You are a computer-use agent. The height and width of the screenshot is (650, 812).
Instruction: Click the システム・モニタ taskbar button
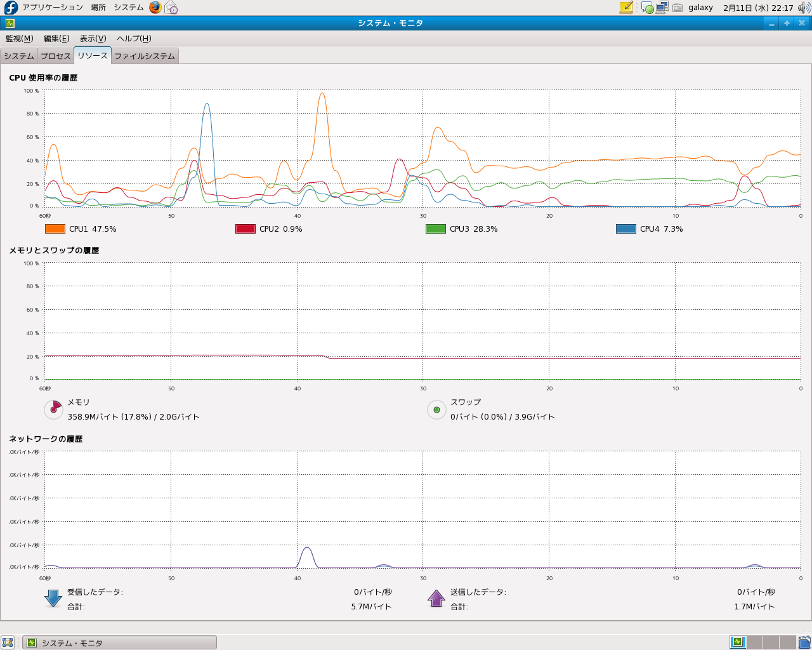click(x=120, y=642)
